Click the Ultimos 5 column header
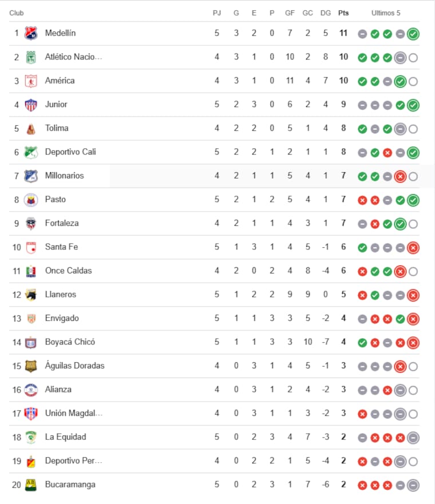 click(x=386, y=13)
